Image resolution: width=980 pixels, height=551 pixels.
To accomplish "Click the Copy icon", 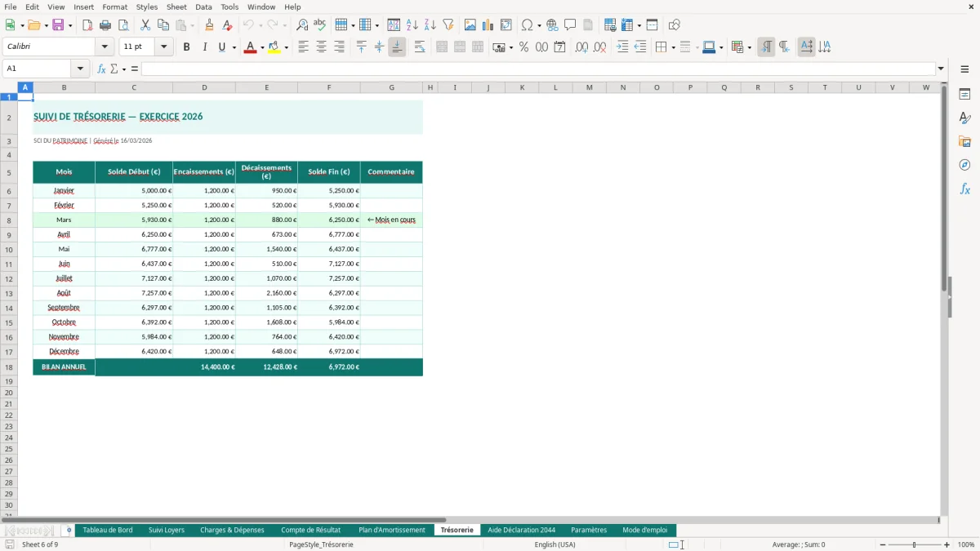I will point(163,25).
